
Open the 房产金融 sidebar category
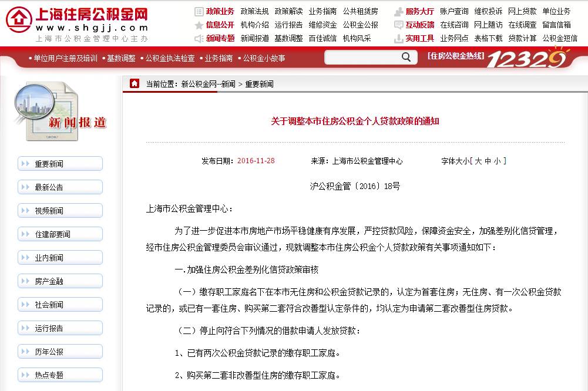tap(60, 281)
